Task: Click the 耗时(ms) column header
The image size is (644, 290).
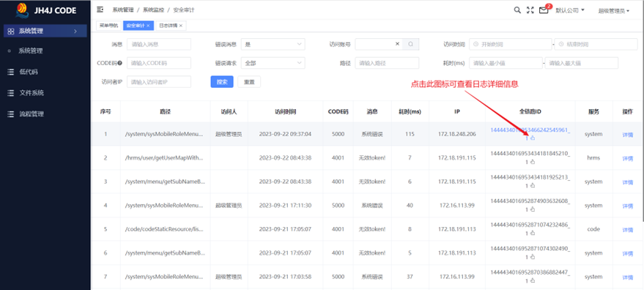Action: point(410,111)
